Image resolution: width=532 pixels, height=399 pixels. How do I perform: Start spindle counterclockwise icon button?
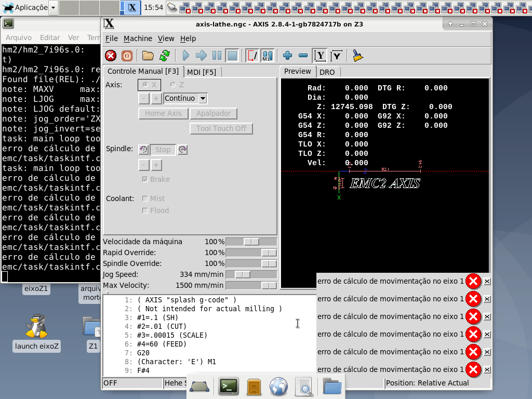pyautogui.click(x=143, y=149)
